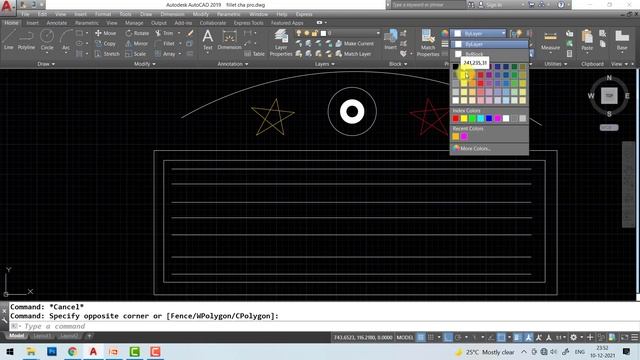640x360 pixels.
Task: Click the keyword search box
Action: tap(428, 5)
